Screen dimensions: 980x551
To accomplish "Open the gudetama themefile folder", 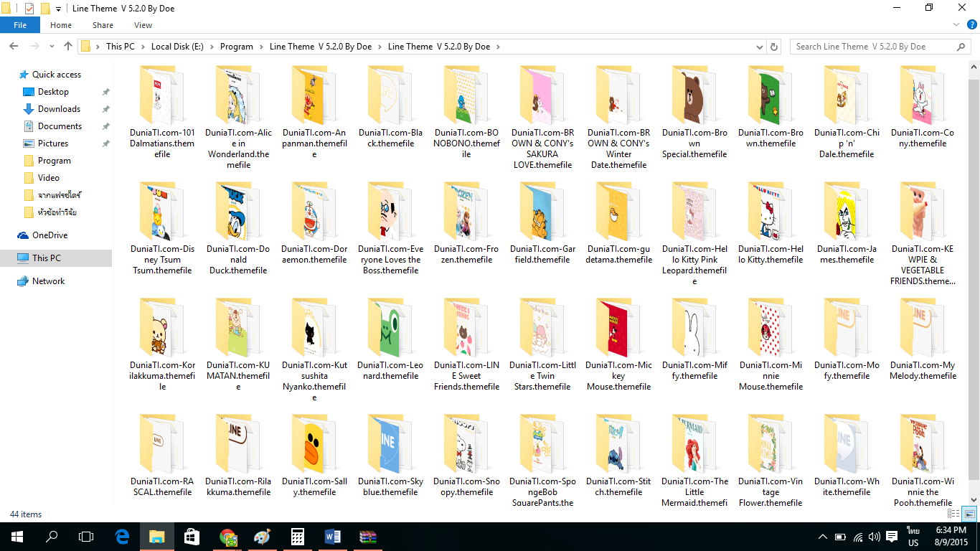I will [619, 223].
